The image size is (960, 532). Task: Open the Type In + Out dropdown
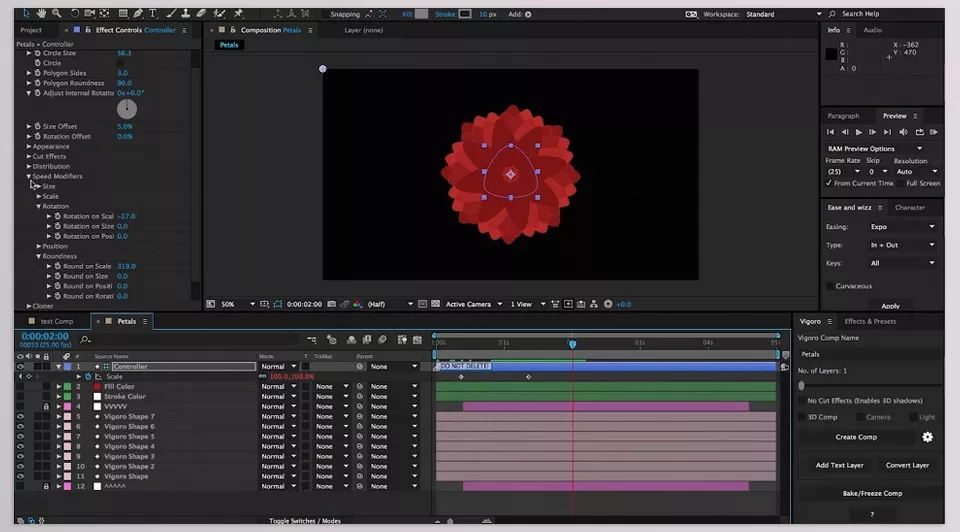[x=902, y=245]
